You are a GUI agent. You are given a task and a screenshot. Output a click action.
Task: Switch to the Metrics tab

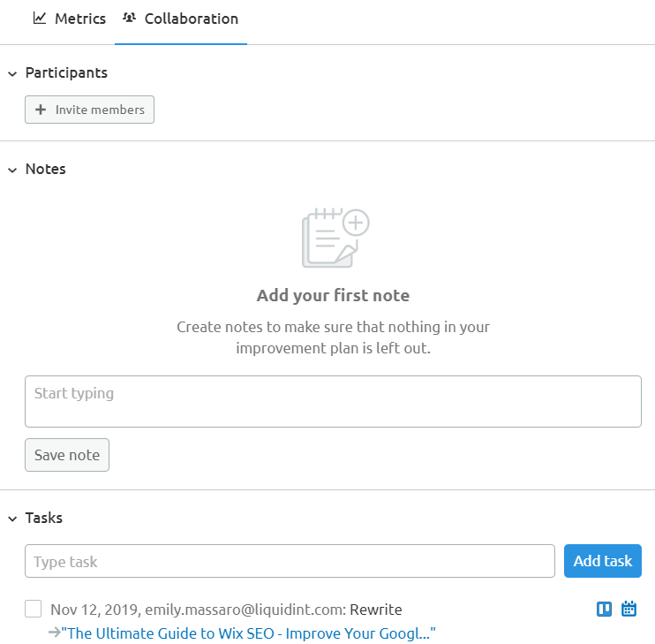click(x=70, y=19)
